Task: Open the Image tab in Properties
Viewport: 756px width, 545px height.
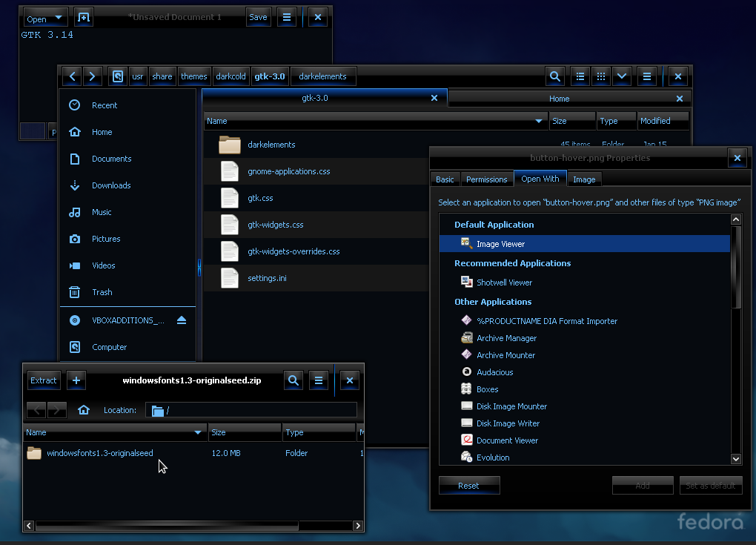Action: (x=584, y=179)
